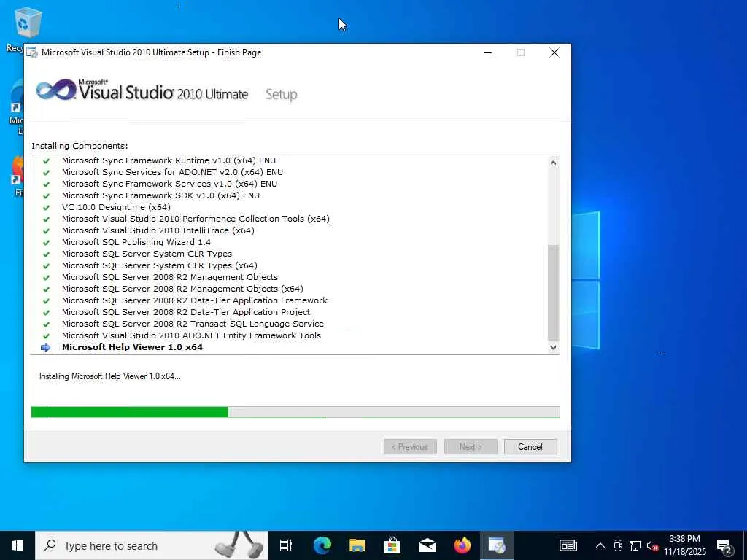The height and width of the screenshot is (560, 747).
Task: Show hidden system tray icons
Action: (x=600, y=545)
